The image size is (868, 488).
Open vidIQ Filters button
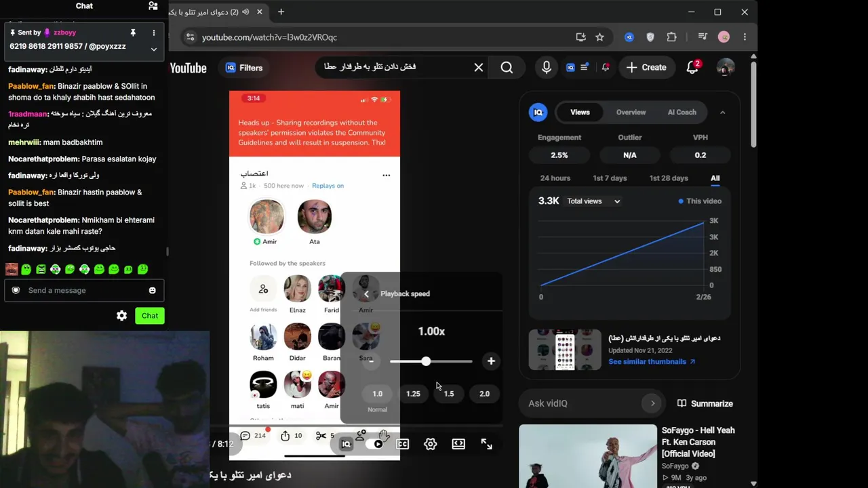click(x=243, y=68)
